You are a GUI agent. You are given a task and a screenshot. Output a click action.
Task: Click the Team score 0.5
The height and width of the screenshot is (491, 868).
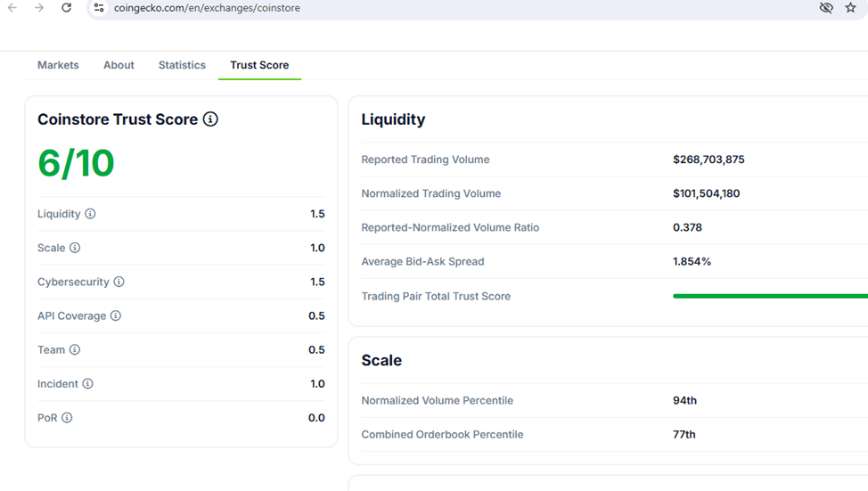(316, 350)
